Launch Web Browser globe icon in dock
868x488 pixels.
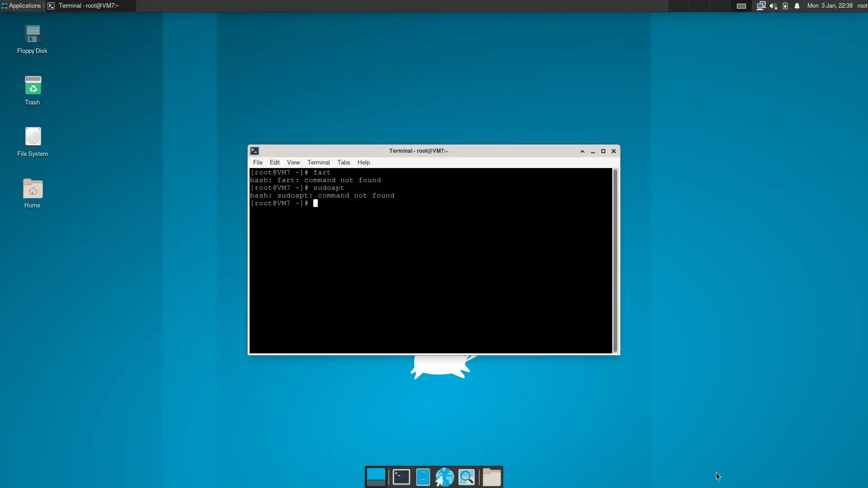[x=444, y=477]
